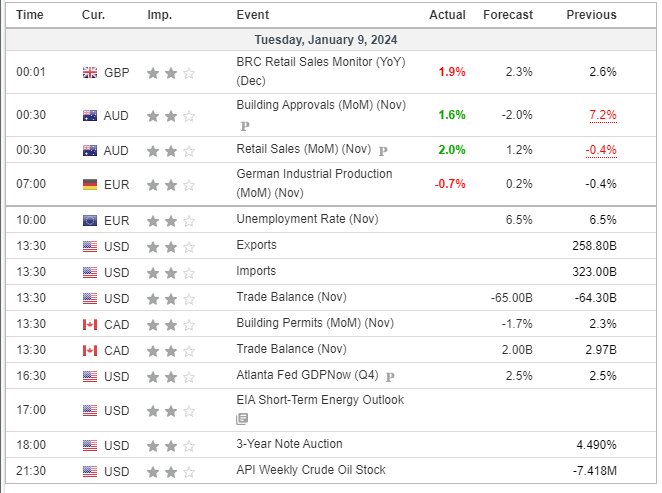The height and width of the screenshot is (493, 662).
Task: Open Canadian Trade Balance (Nov) event
Action: [291, 349]
